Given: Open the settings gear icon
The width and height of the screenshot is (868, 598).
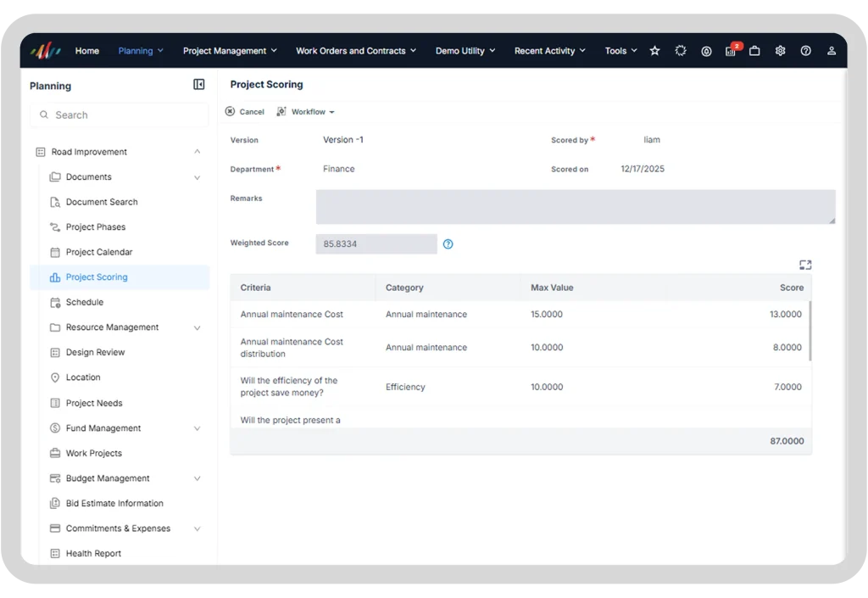Looking at the screenshot, I should point(780,51).
